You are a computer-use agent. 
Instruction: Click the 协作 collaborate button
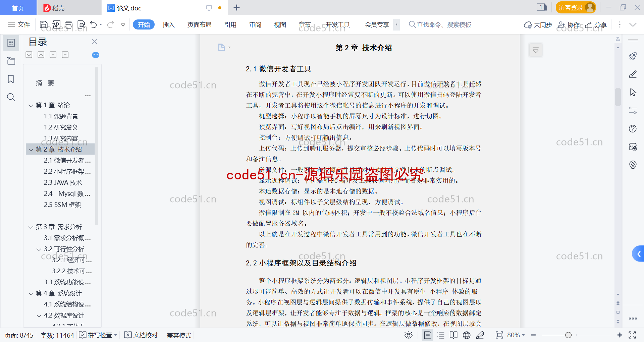click(x=569, y=25)
